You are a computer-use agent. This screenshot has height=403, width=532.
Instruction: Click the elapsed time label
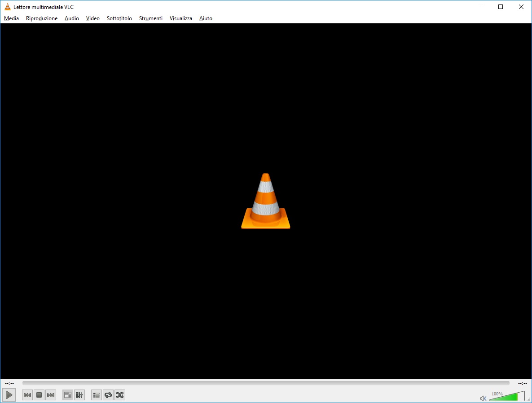pyautogui.click(x=9, y=383)
